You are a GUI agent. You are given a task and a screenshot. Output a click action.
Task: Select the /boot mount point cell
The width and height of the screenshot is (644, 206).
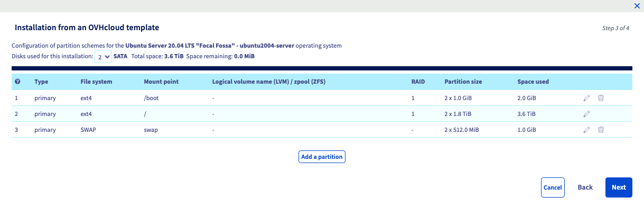pyautogui.click(x=152, y=98)
